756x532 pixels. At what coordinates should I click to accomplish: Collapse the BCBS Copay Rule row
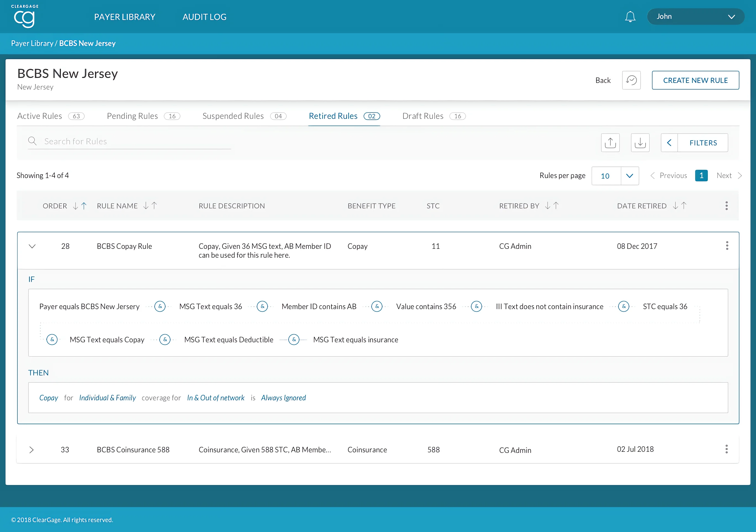click(x=32, y=246)
